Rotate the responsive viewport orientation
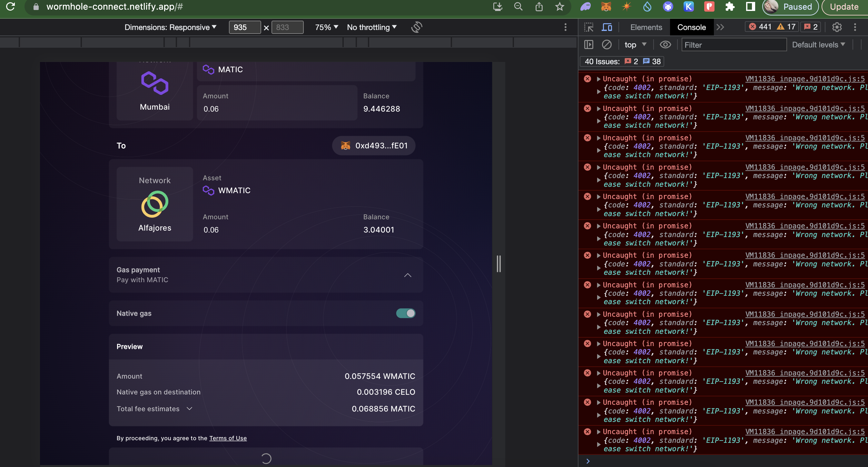 (416, 27)
